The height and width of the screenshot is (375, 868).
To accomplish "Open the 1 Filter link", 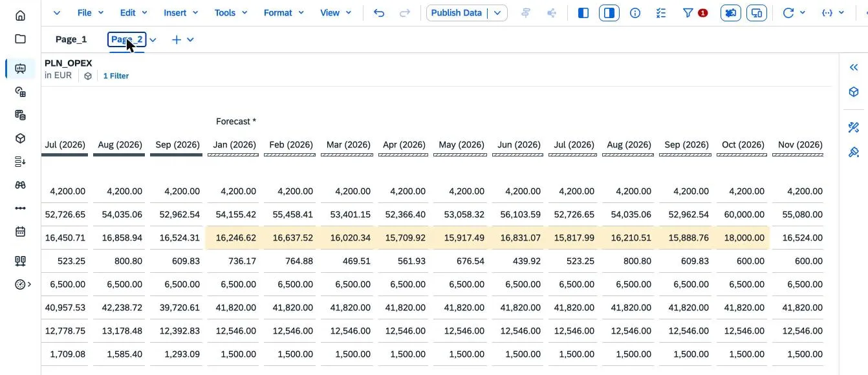I will click(x=116, y=76).
